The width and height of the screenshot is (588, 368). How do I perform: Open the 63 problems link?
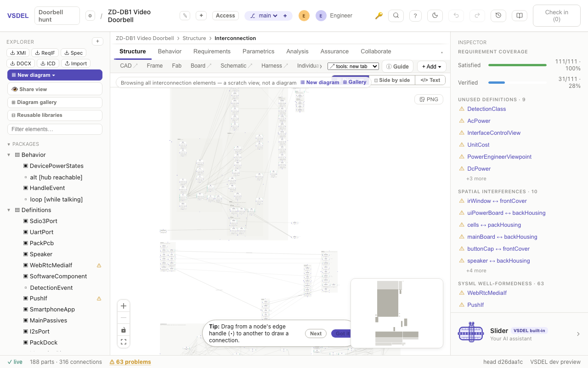tap(130, 362)
